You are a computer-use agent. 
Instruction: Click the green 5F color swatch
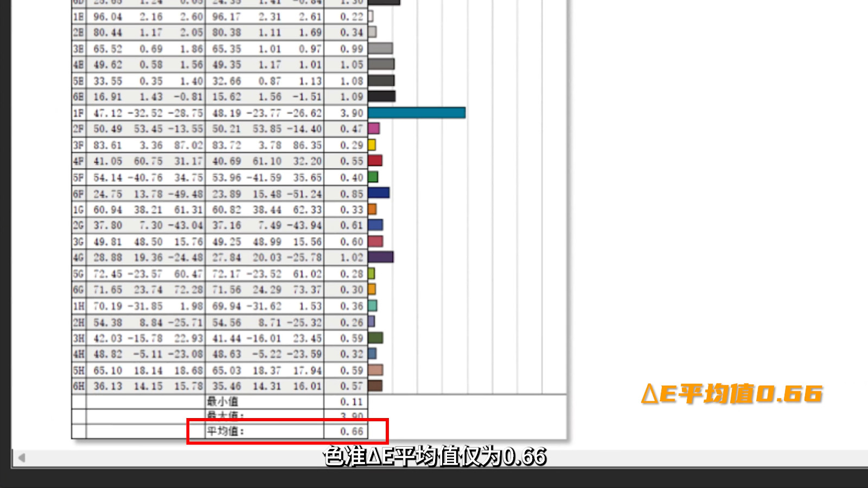click(x=373, y=177)
